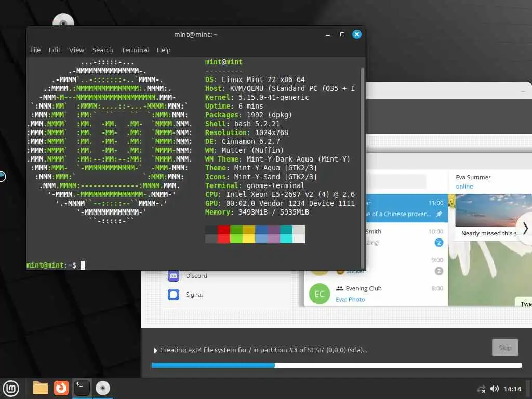Image resolution: width=532 pixels, height=399 pixels.
Task: Open the Linux Mint start menu
Action: [x=11, y=388]
